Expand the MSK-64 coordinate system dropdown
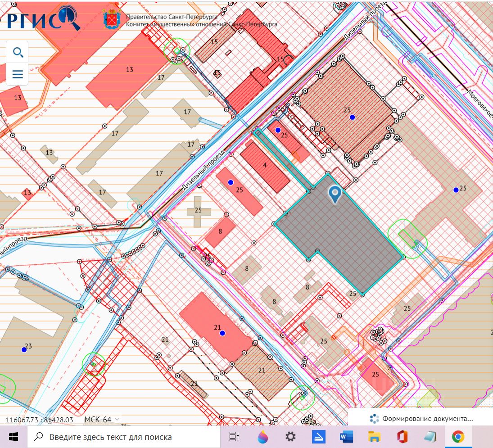 click(102, 420)
